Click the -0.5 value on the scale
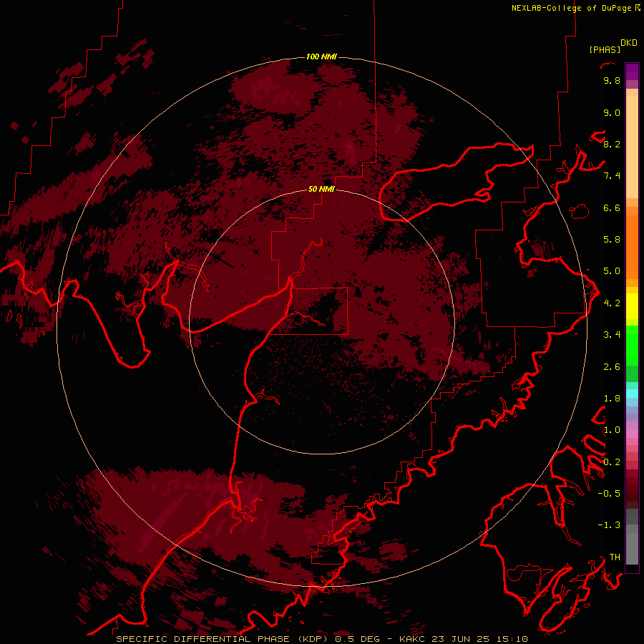 (609, 493)
